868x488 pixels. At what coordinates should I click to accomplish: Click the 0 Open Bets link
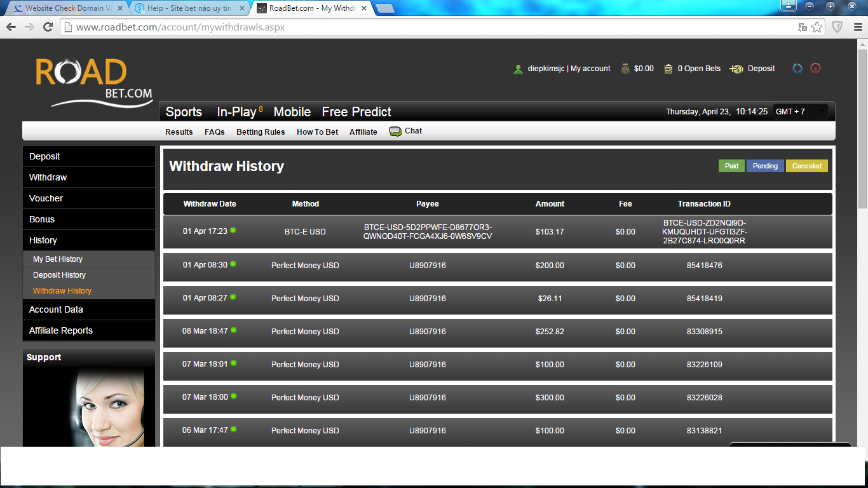click(699, 69)
